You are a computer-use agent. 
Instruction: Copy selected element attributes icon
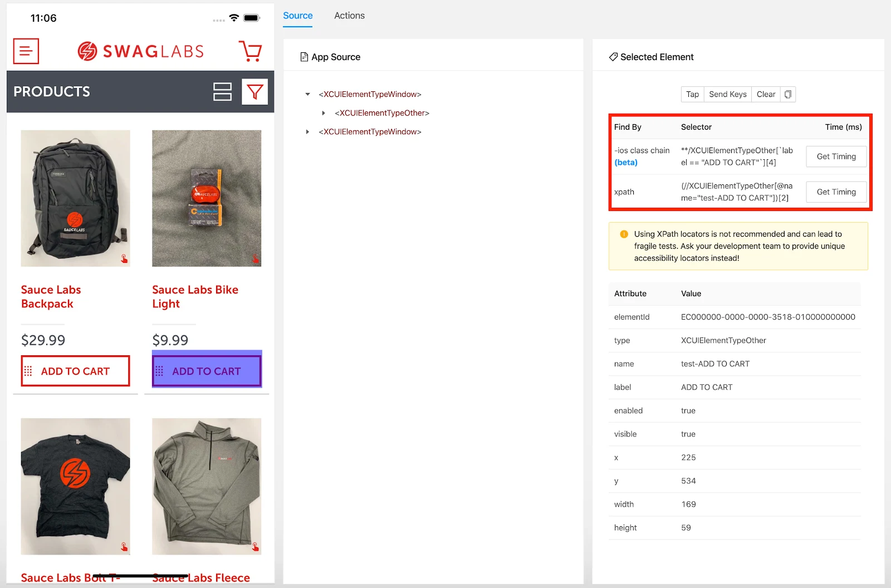(788, 94)
